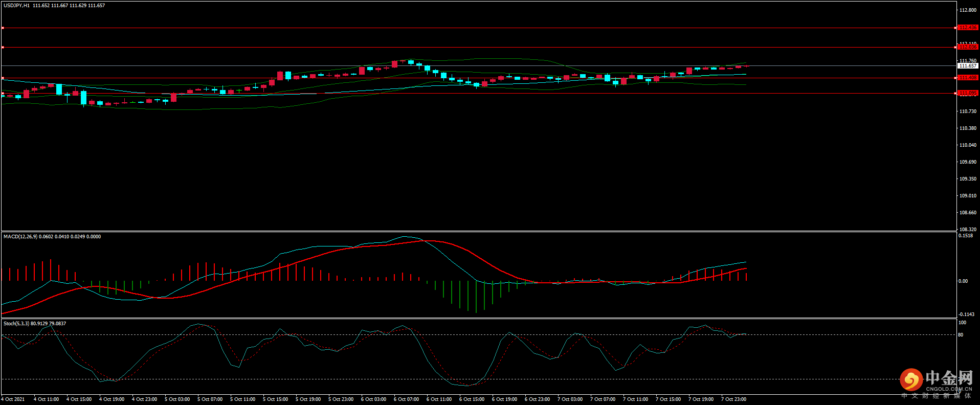Click the 7 Oct 23:00 time label
Viewport: 980px width, 405px height.
tap(733, 399)
